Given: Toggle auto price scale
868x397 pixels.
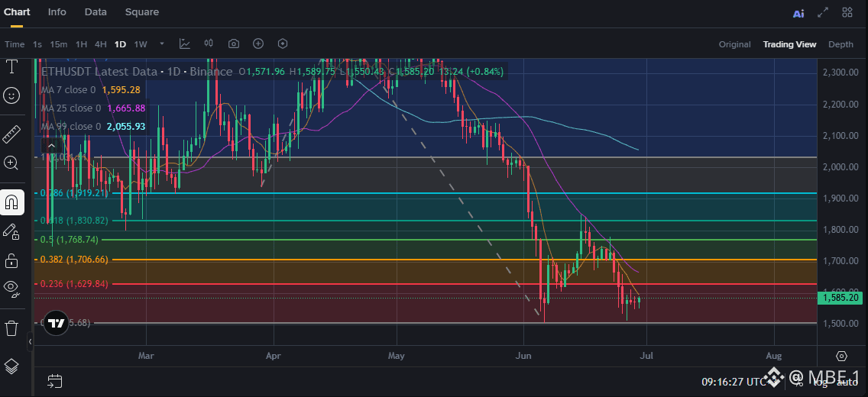Looking at the screenshot, I should tap(847, 382).
